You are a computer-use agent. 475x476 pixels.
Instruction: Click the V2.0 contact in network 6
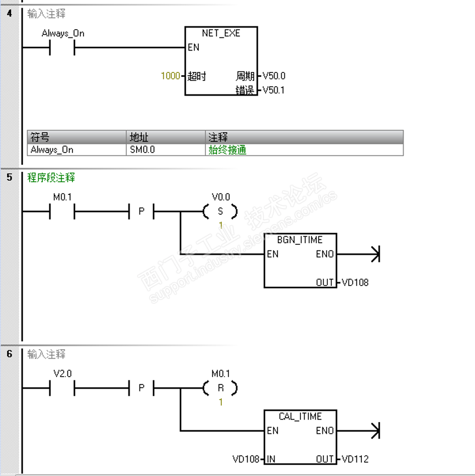coord(62,388)
